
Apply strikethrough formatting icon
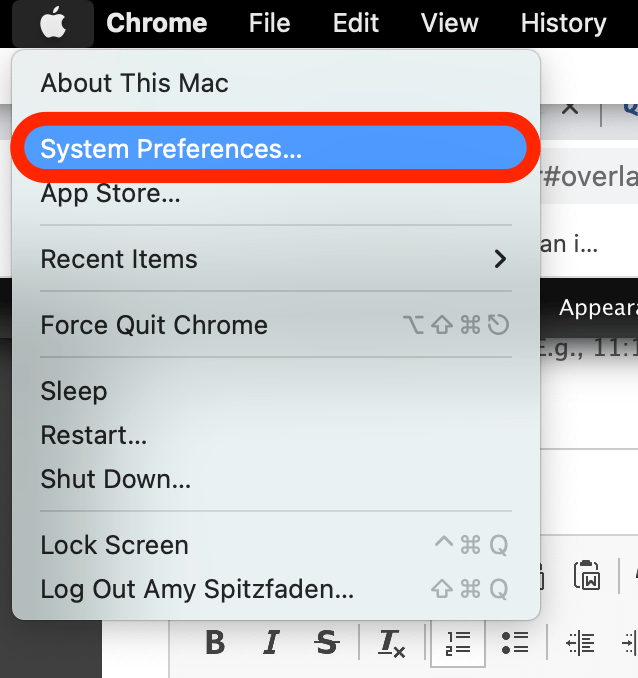(x=326, y=643)
